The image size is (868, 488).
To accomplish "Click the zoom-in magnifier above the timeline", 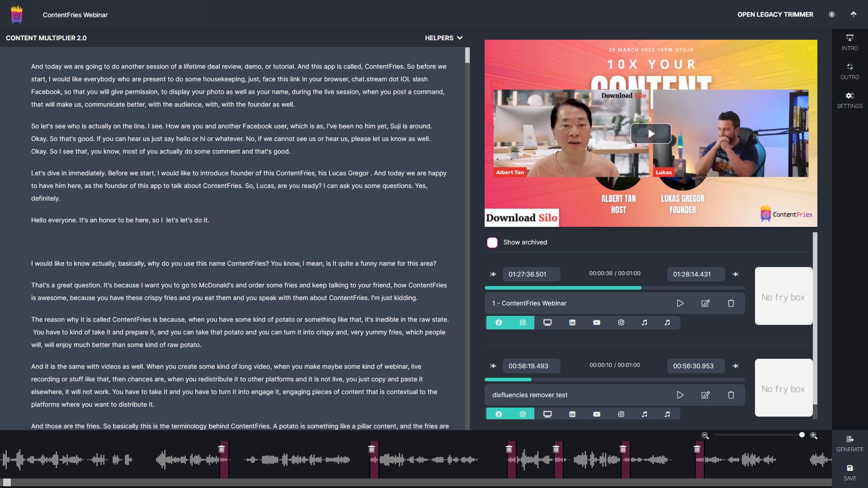I will (x=814, y=435).
